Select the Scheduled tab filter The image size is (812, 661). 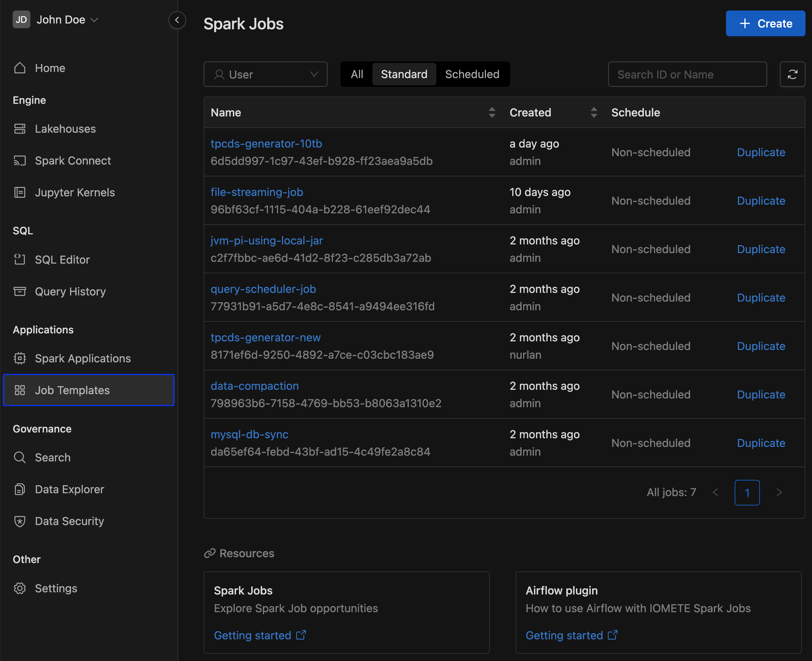tap(471, 74)
